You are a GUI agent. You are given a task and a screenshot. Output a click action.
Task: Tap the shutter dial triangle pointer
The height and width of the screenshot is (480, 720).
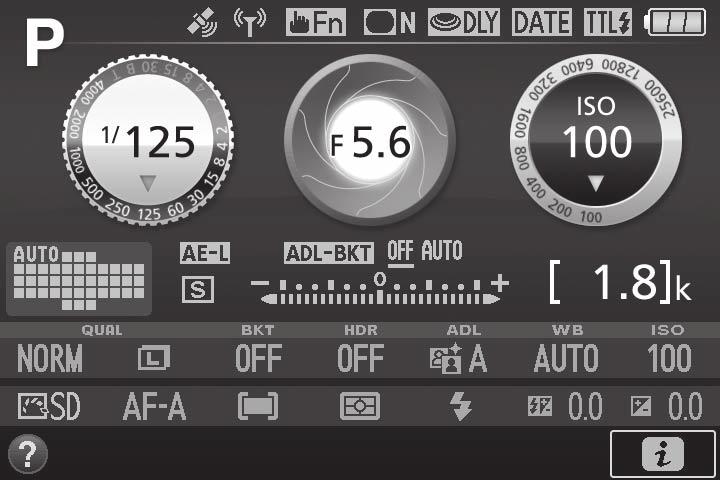tap(148, 183)
